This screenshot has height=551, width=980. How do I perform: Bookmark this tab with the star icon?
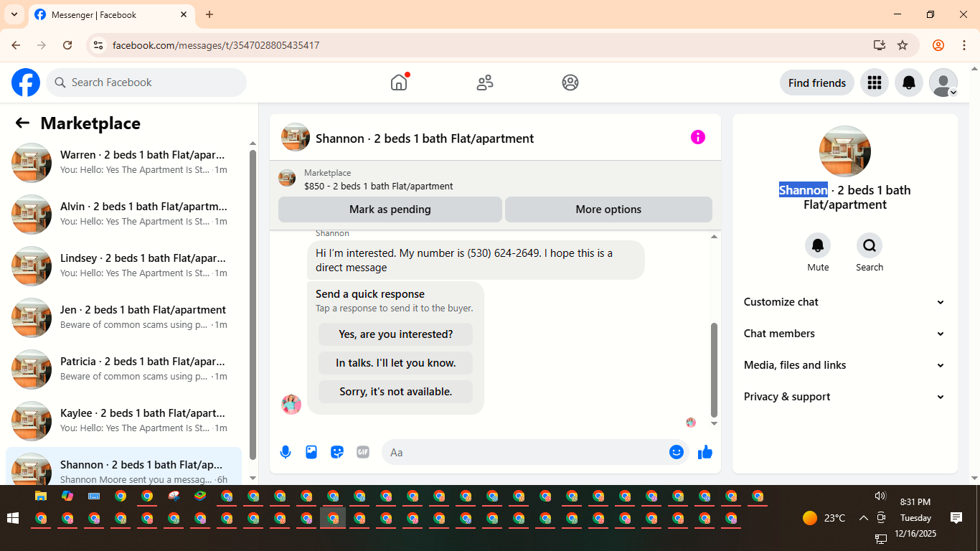pyautogui.click(x=903, y=45)
